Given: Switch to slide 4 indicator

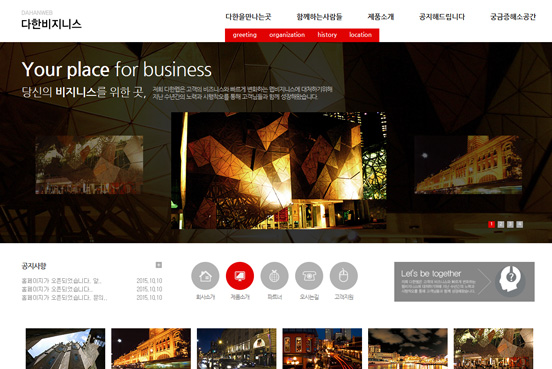Looking at the screenshot, I should (519, 224).
